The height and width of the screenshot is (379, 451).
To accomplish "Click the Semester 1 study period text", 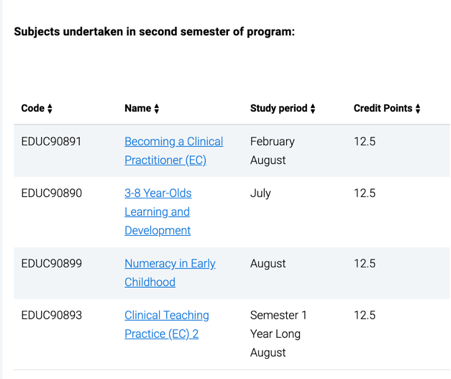I will (x=278, y=315).
